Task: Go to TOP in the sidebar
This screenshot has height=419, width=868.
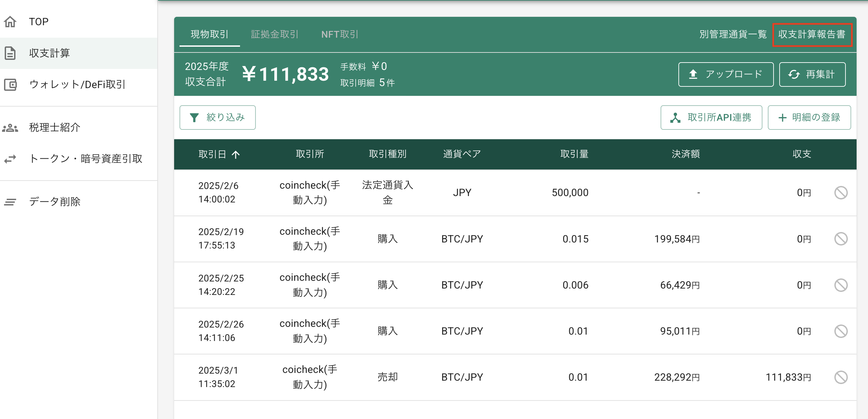Action: point(79,22)
